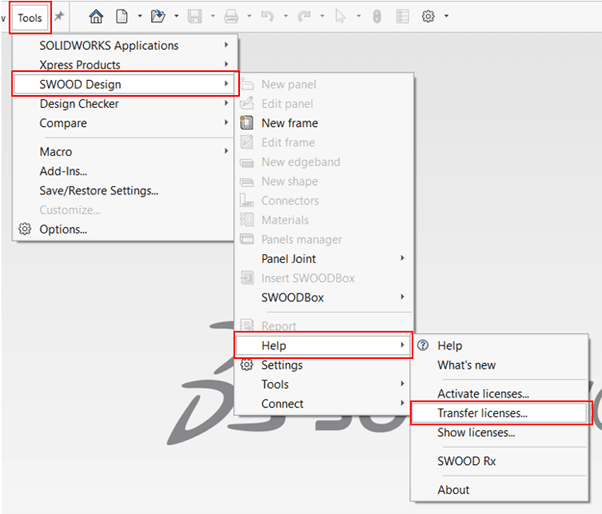The width and height of the screenshot is (602, 514).
Task: Choose Activate licenses... entry
Action: 499,393
